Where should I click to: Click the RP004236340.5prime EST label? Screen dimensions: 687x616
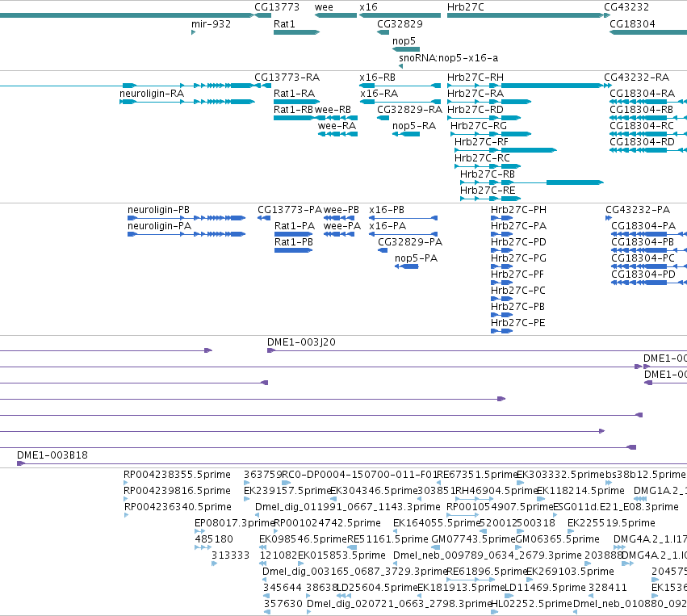click(178, 507)
